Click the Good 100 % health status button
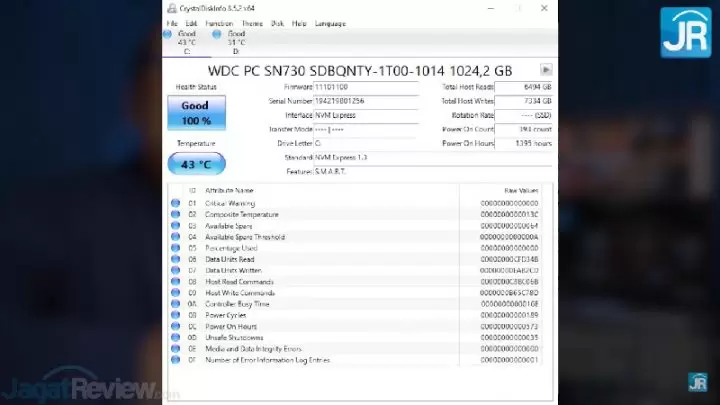Viewport: 720px width, 405px height. pyautogui.click(x=197, y=113)
